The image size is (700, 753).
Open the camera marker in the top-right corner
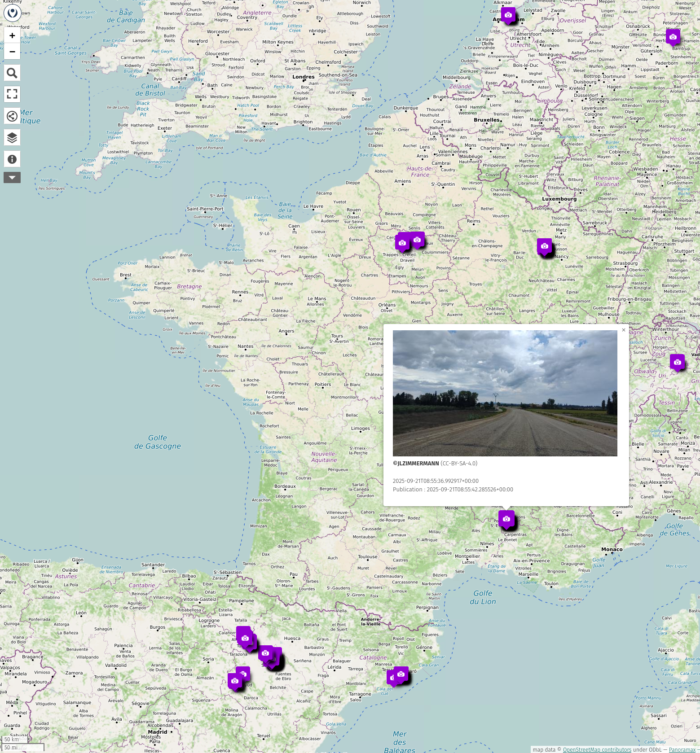pyautogui.click(x=673, y=37)
